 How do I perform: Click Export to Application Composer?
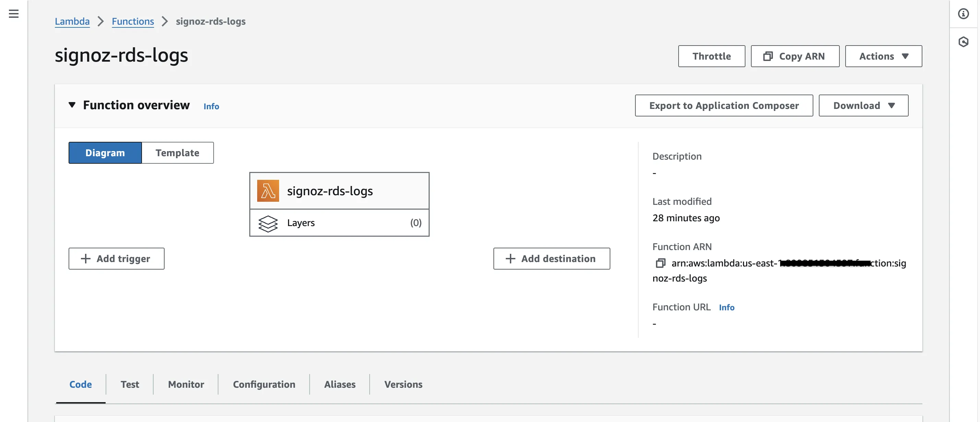click(x=724, y=106)
